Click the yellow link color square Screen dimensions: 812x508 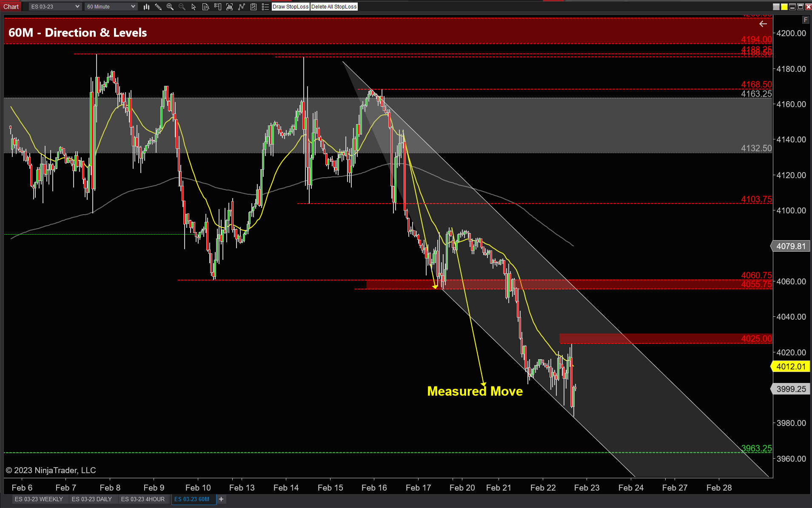pos(784,7)
